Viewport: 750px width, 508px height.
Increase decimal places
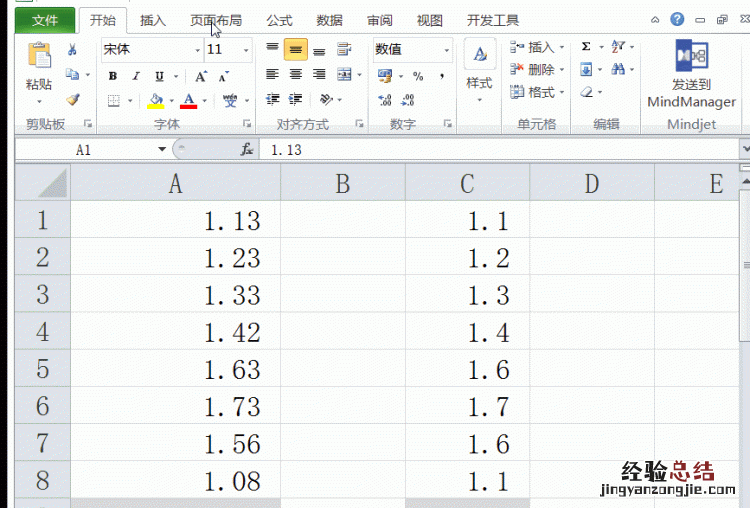pos(385,100)
